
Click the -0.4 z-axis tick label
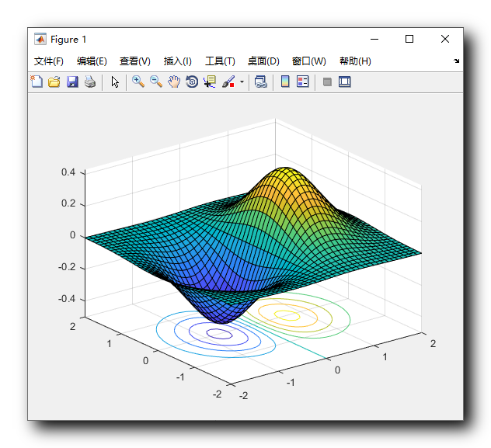click(67, 299)
